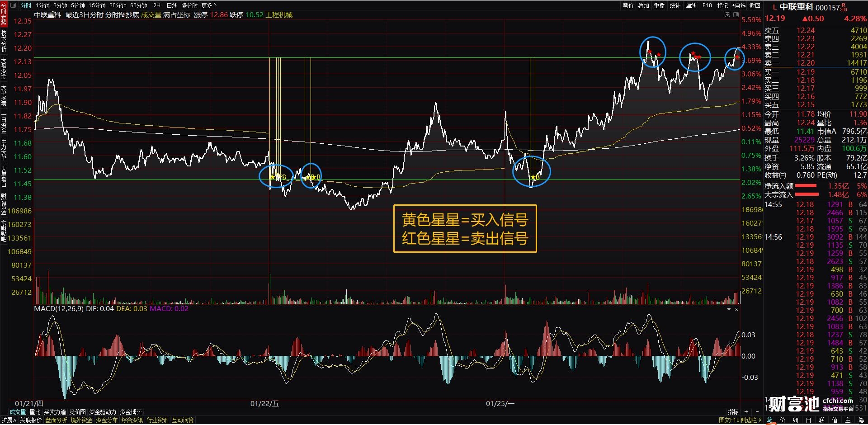Viewport: 868px width, 425px height.
Task: Open the 关联报价 tab
Action: [x=31, y=420]
